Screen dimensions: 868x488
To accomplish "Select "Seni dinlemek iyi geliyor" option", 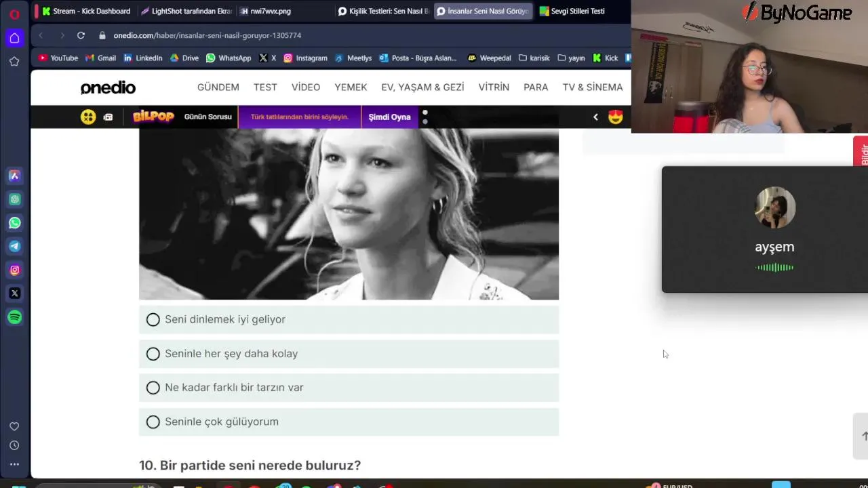I will coord(349,319).
